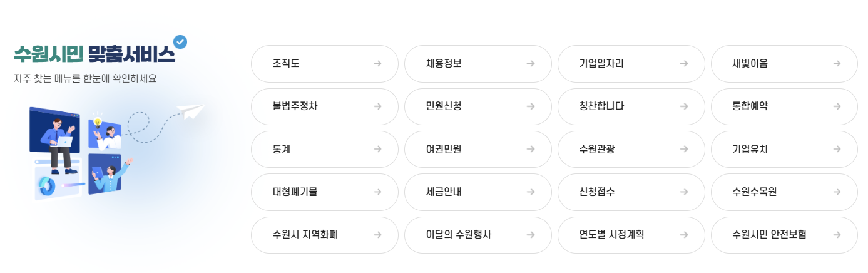Open the 불법주정차 service link
Screen dimensions: 868x273
click(x=325, y=106)
